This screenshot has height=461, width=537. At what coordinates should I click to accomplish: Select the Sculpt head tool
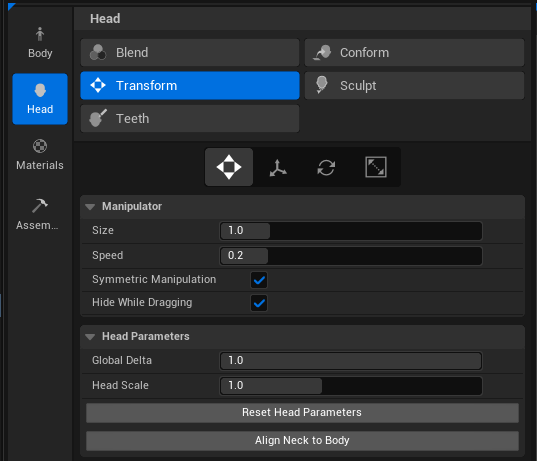click(x=414, y=86)
